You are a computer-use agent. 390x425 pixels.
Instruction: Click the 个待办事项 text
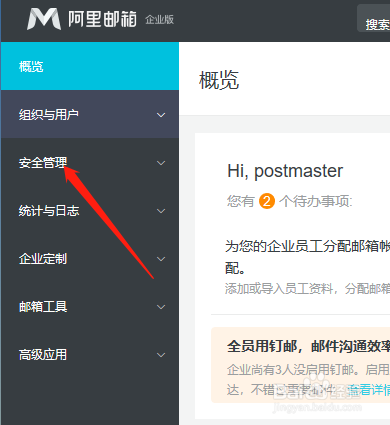click(x=315, y=201)
